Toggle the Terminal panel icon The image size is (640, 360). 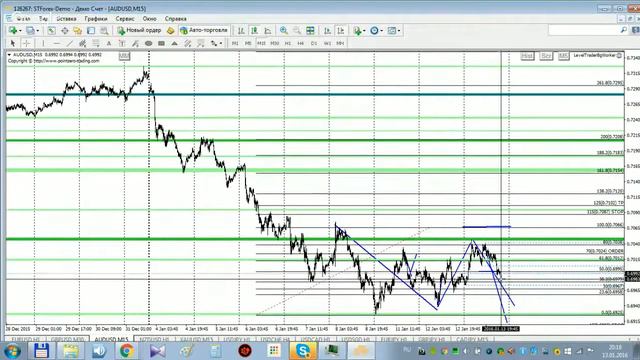click(91, 31)
